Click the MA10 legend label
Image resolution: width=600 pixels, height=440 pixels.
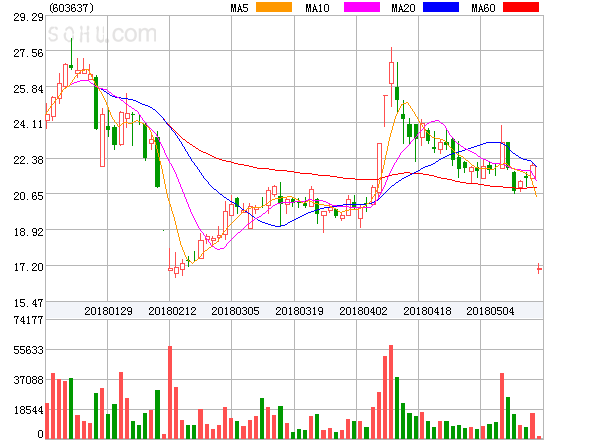pyautogui.click(x=317, y=8)
